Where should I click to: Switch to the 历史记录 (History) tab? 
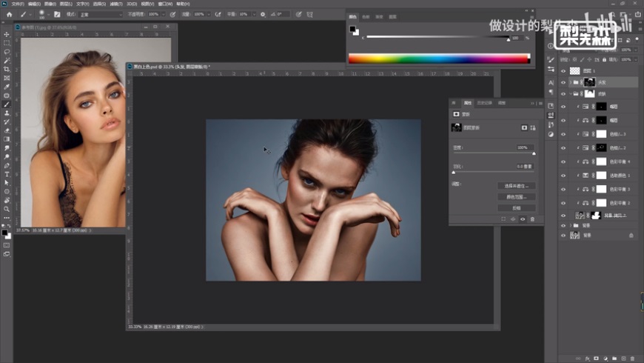[x=484, y=103]
